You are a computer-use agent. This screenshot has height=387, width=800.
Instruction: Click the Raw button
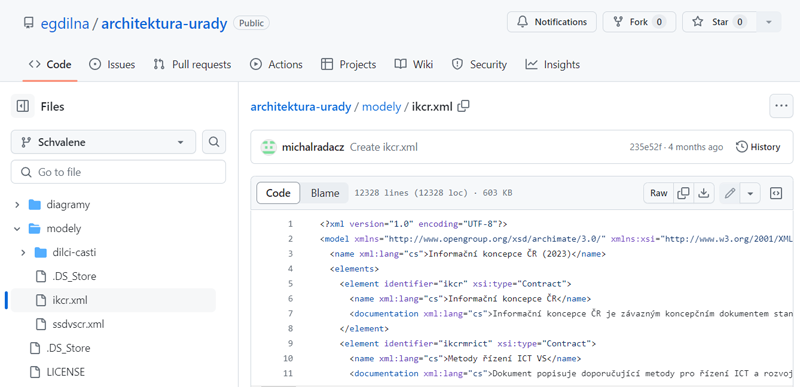point(658,193)
